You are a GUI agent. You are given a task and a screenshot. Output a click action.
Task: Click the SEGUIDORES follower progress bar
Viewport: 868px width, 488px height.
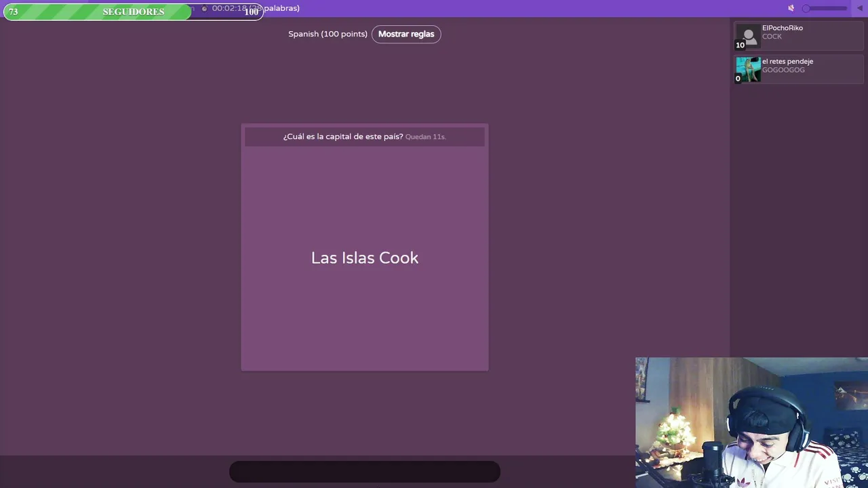[134, 12]
